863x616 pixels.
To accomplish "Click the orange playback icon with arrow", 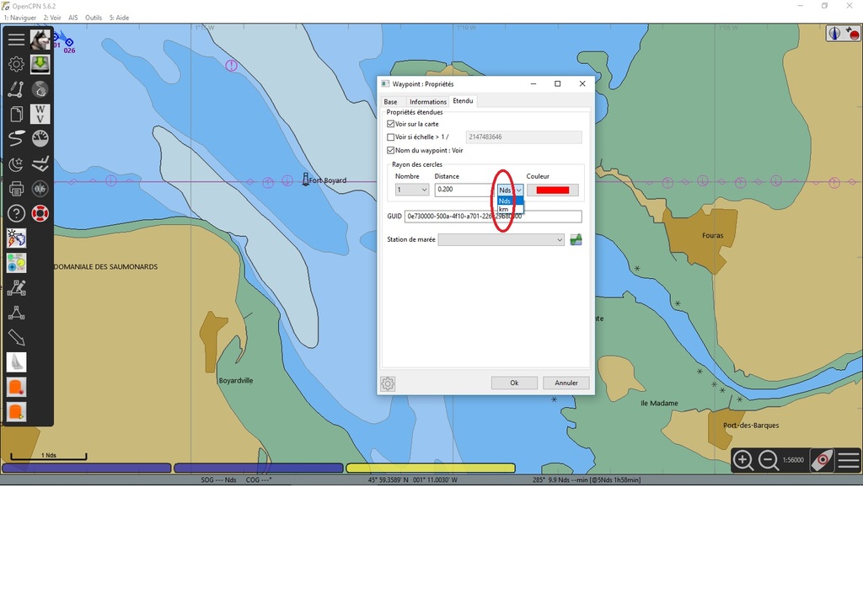I will [16, 412].
